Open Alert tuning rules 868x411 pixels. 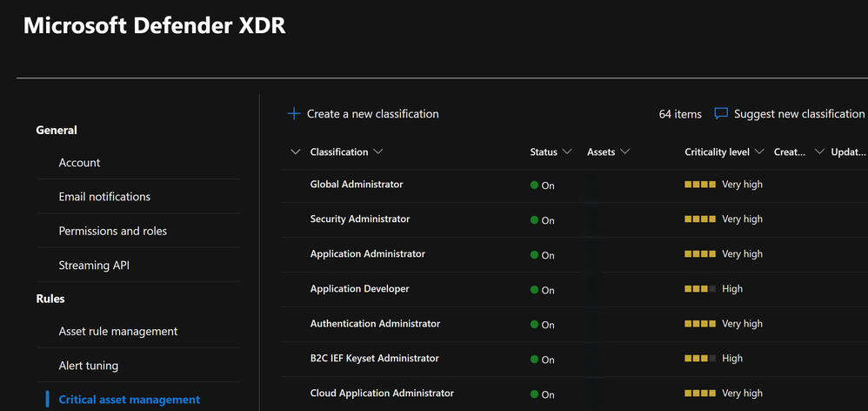click(x=89, y=366)
